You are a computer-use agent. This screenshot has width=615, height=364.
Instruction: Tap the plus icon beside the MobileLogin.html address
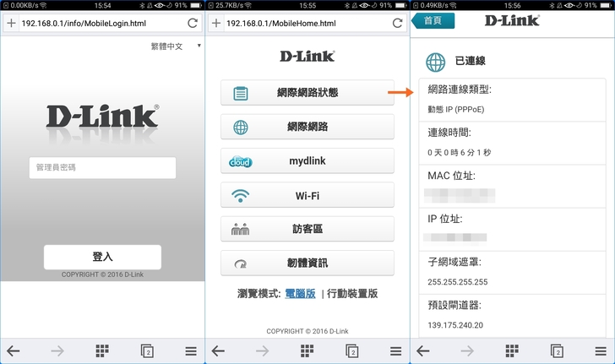pos(11,23)
